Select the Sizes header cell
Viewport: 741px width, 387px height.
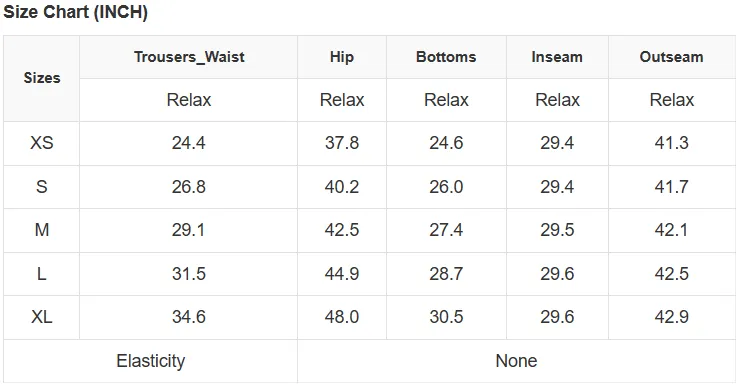coord(42,78)
